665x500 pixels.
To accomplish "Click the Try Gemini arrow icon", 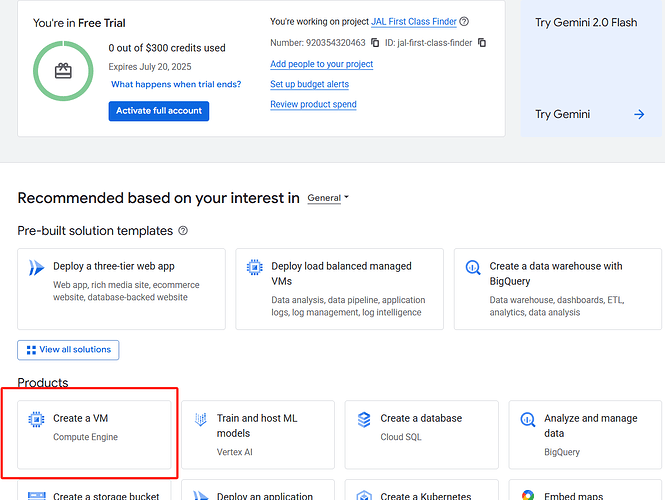I will [x=639, y=114].
